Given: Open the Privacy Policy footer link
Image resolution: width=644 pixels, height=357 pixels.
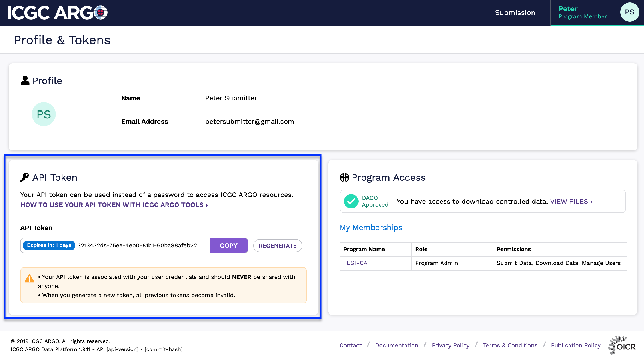Looking at the screenshot, I should point(450,345).
